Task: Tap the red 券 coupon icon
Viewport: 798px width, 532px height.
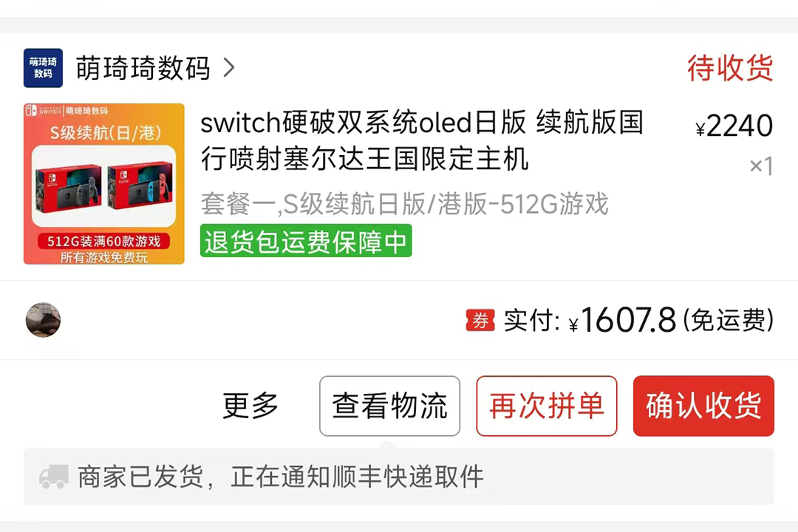Action: (x=480, y=321)
